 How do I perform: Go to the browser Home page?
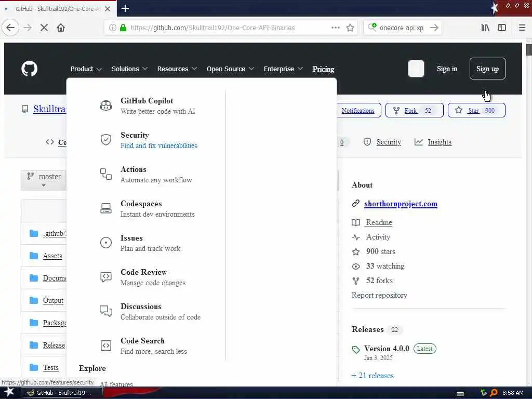click(61, 28)
